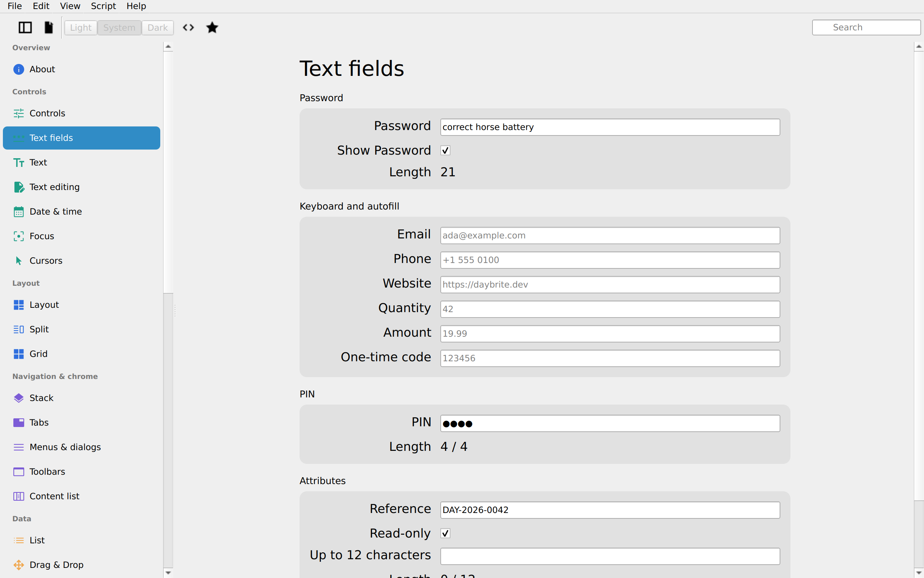The image size is (924, 578).
Task: Open the Drag & Drop move icon
Action: (x=19, y=565)
